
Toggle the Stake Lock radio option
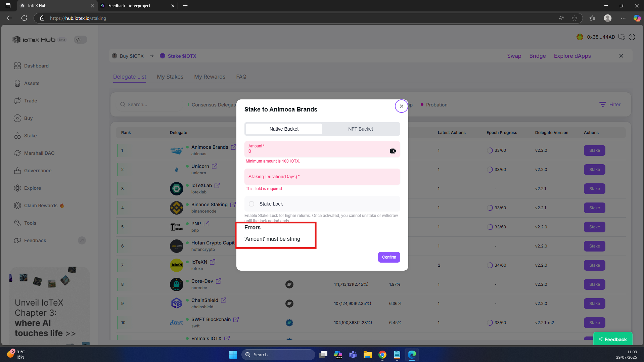[251, 204]
